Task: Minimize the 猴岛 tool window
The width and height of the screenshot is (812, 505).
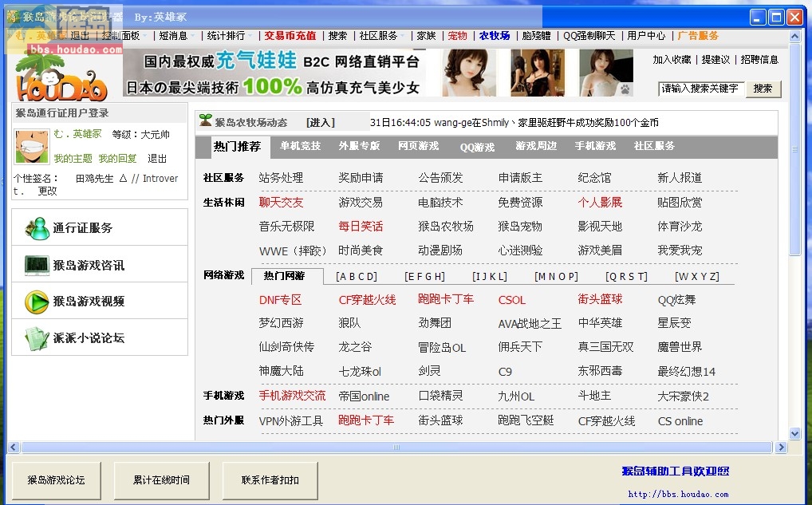Action: pyautogui.click(x=758, y=17)
